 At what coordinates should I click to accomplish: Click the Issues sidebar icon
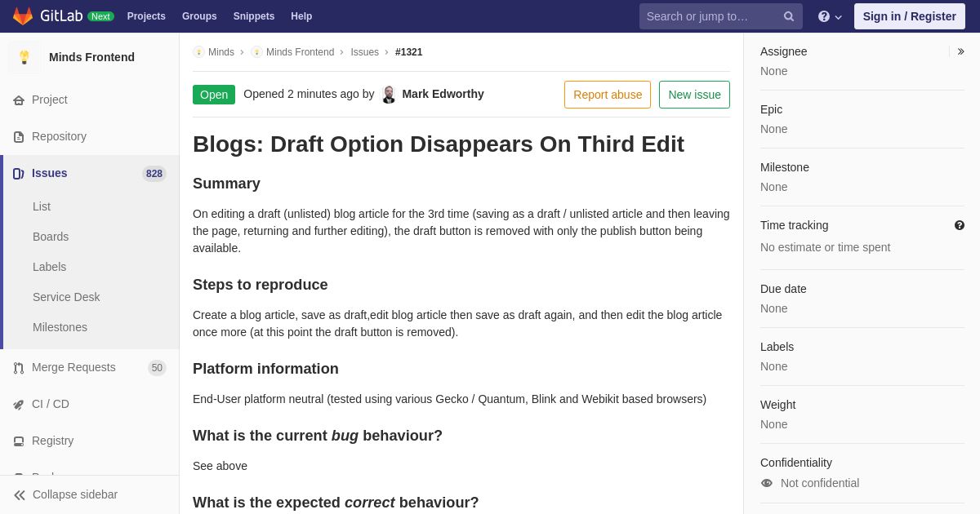19,174
